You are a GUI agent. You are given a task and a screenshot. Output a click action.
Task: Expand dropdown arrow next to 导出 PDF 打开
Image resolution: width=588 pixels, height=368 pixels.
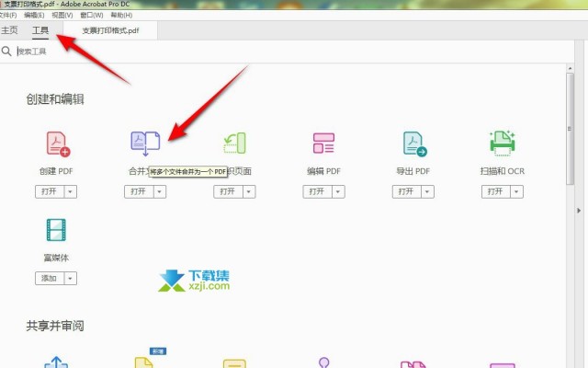(427, 191)
